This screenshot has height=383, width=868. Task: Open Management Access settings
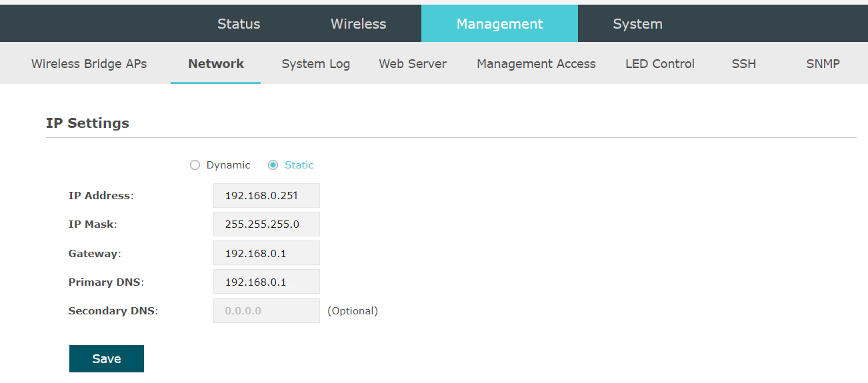536,63
